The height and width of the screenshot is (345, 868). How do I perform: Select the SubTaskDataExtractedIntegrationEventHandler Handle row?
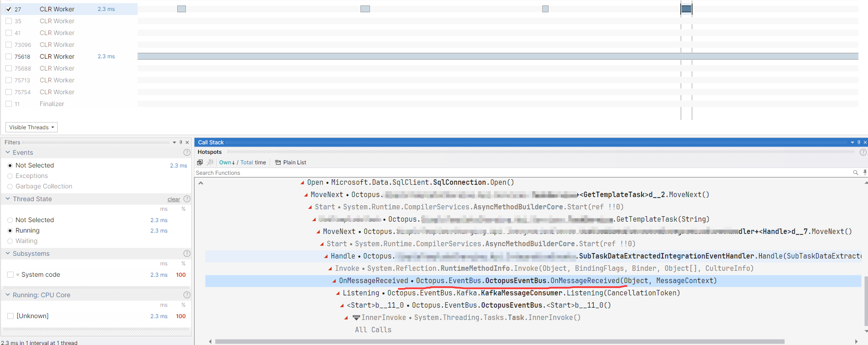pyautogui.click(x=501, y=256)
